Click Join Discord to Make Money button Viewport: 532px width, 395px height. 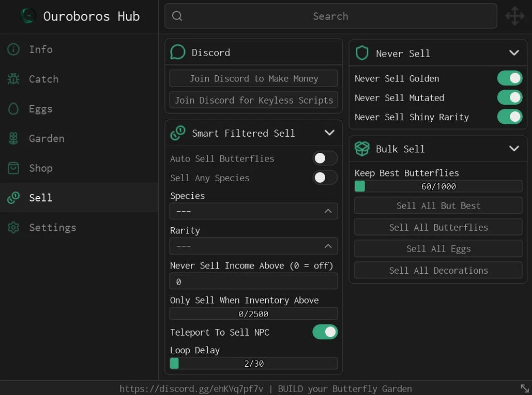pos(253,79)
